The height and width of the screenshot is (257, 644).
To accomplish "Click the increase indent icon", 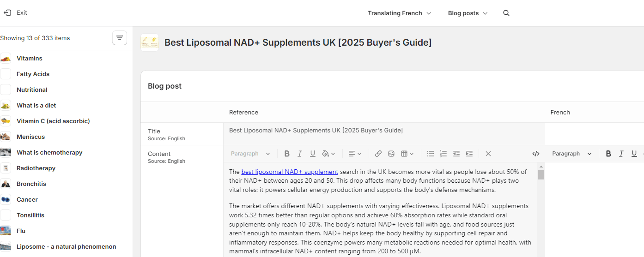I will click(x=469, y=154).
